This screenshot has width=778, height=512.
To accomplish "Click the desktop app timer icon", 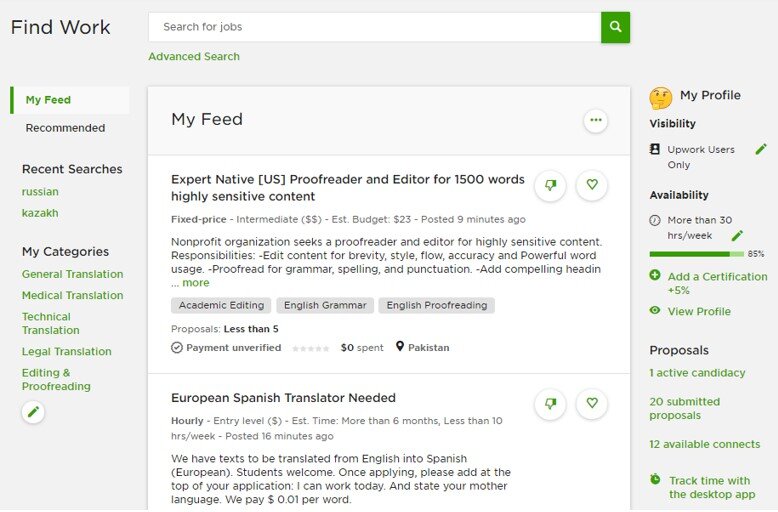I will point(655,479).
